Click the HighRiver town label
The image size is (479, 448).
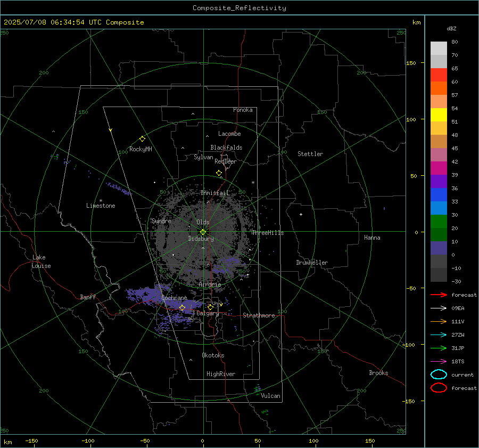(221, 374)
